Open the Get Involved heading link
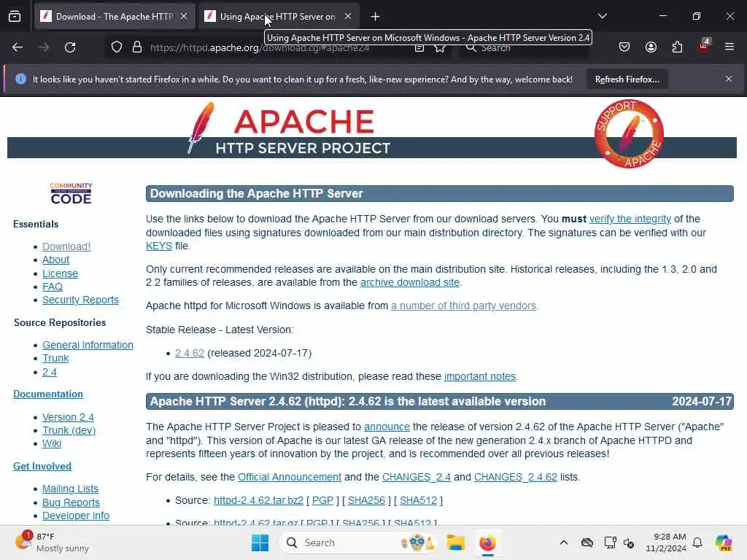 [x=42, y=467]
